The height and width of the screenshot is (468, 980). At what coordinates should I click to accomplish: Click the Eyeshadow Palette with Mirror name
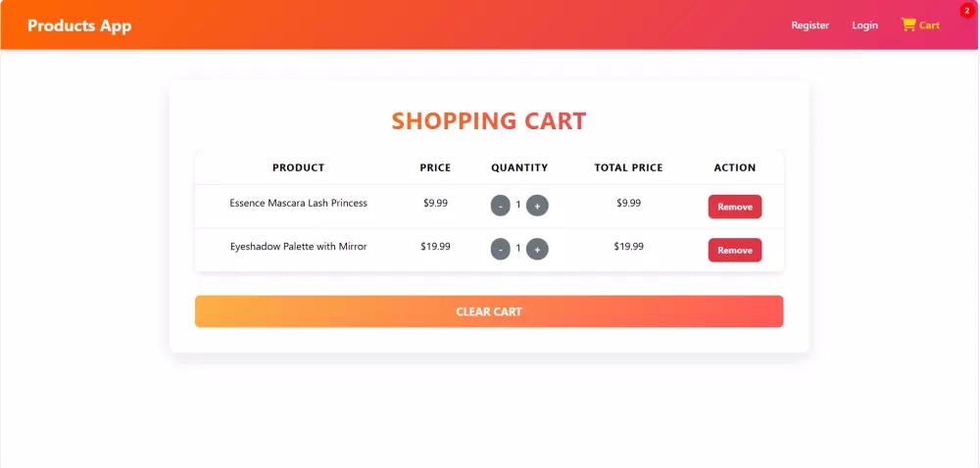[x=298, y=247]
